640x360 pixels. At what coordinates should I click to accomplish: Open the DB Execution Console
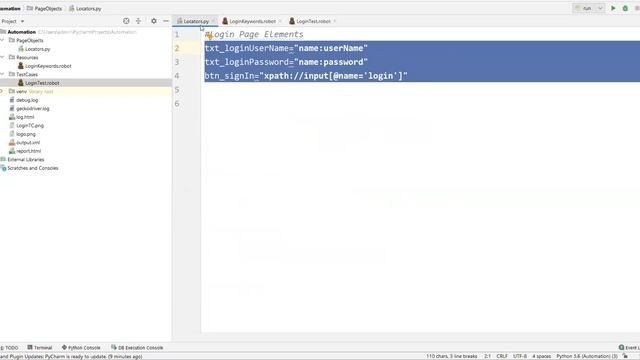click(x=137, y=348)
